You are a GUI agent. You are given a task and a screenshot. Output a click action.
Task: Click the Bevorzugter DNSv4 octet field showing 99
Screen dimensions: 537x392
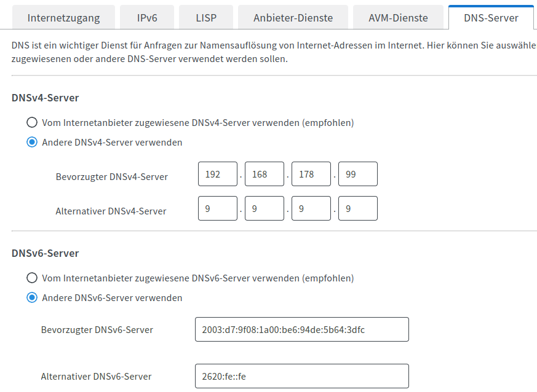(x=358, y=174)
